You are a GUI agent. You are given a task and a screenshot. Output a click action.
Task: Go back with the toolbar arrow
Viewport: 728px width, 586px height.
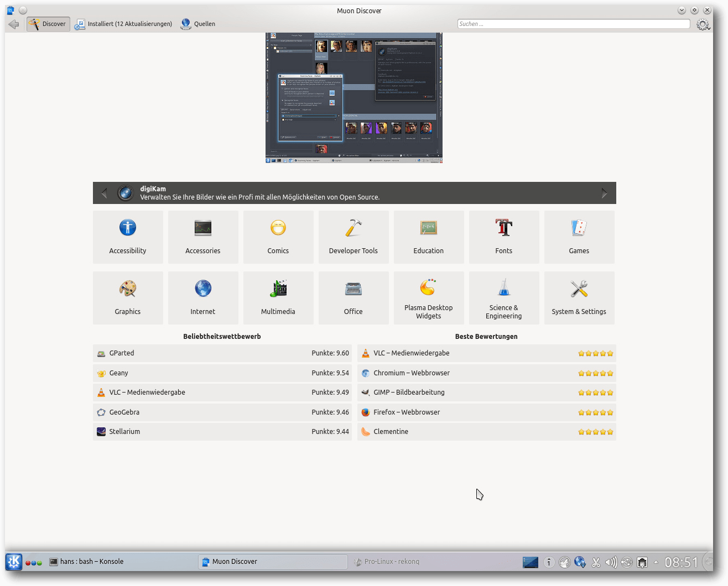pos(14,24)
